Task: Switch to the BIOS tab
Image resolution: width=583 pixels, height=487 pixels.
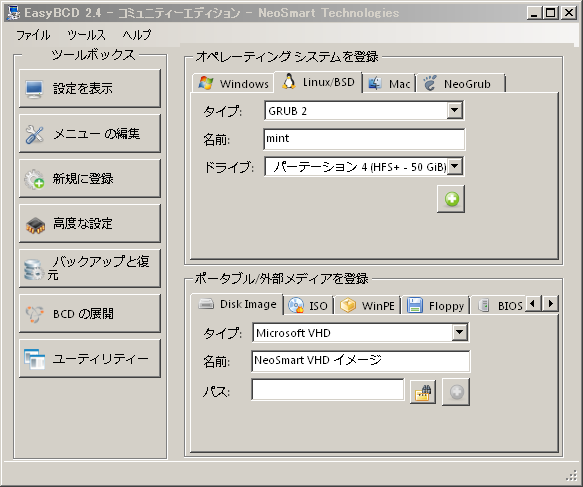Action: [499, 306]
